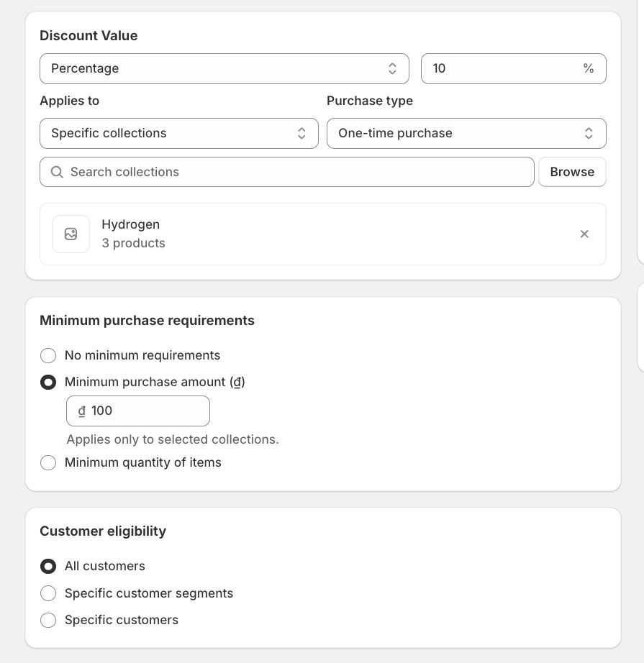Viewport: 644px width, 663px height.
Task: Click the magnifier icon in collections search
Action: [x=57, y=173]
